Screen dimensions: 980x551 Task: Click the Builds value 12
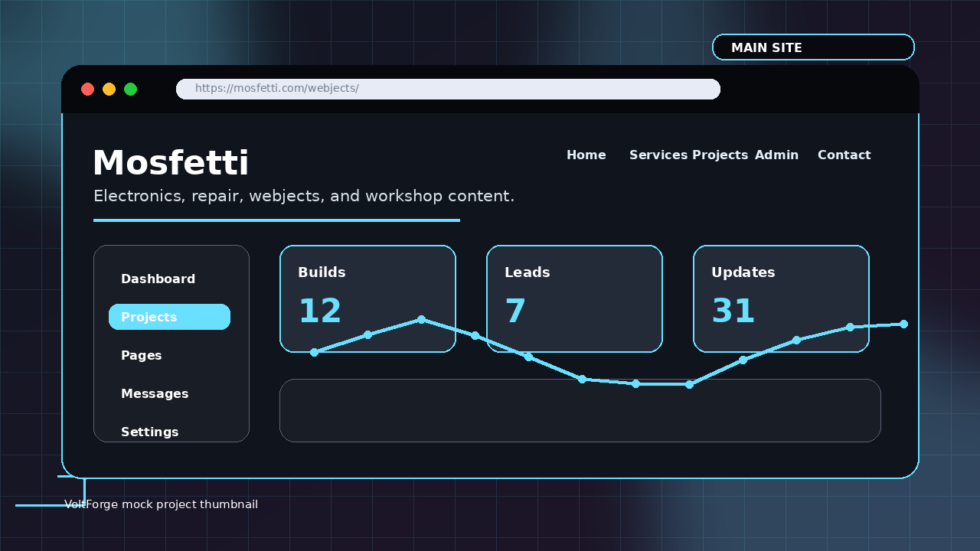[x=319, y=311]
